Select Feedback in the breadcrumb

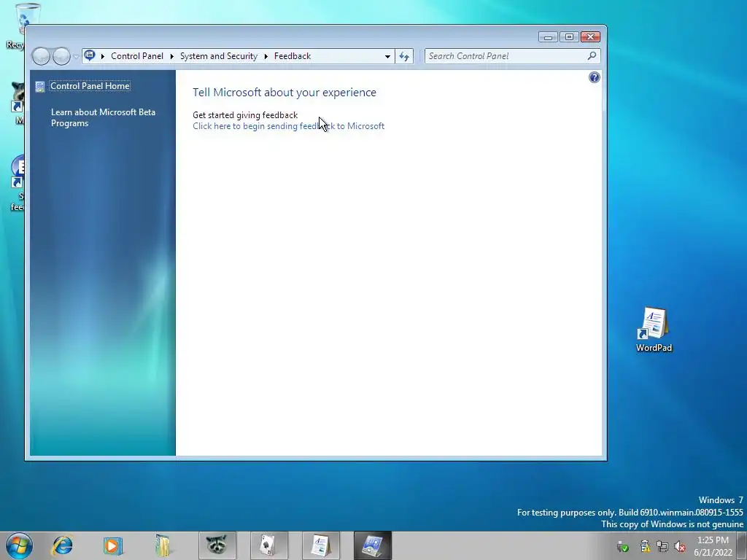point(292,56)
